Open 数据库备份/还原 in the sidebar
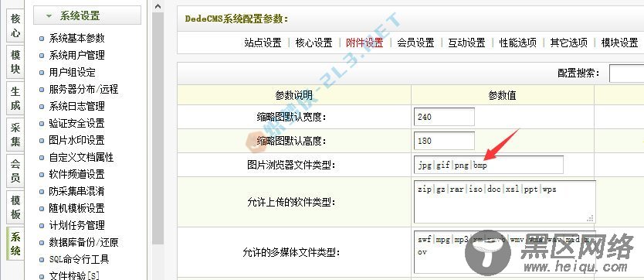 point(83,243)
